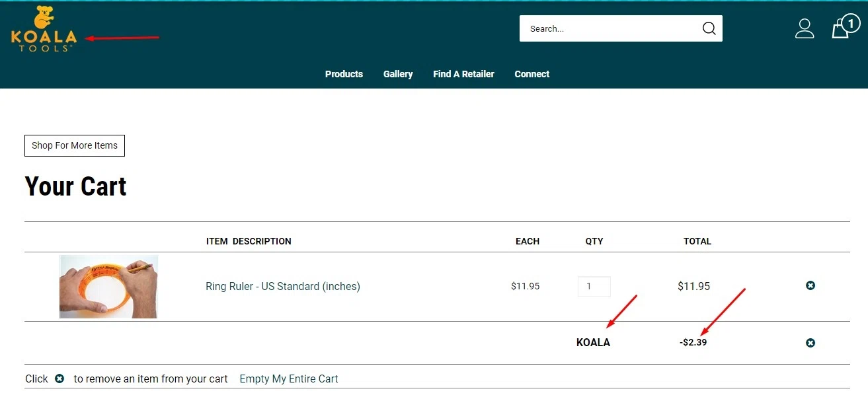
Task: Click the -$2.39 discount amount
Action: pyautogui.click(x=693, y=343)
